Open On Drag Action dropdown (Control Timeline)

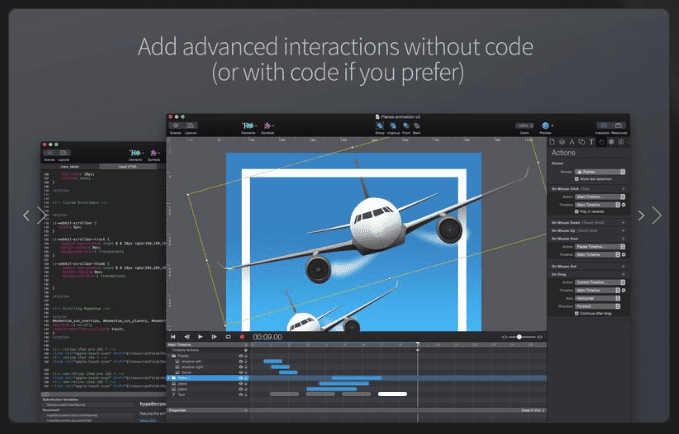(600, 282)
